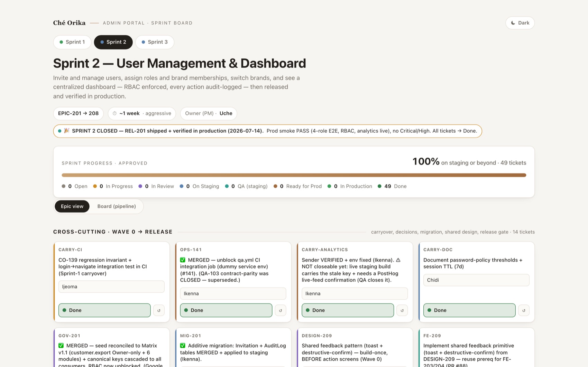Click the CARRY-DOC ticket ID

pyautogui.click(x=438, y=250)
